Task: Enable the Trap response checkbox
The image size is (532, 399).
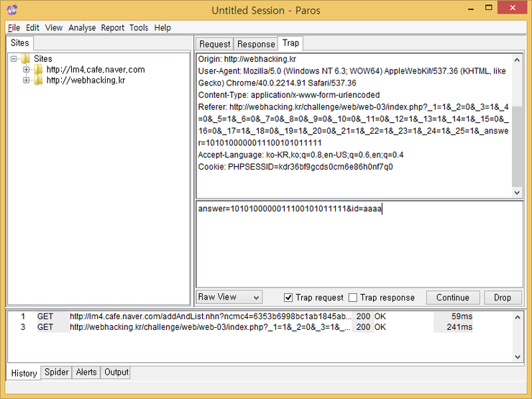Action: point(353,298)
